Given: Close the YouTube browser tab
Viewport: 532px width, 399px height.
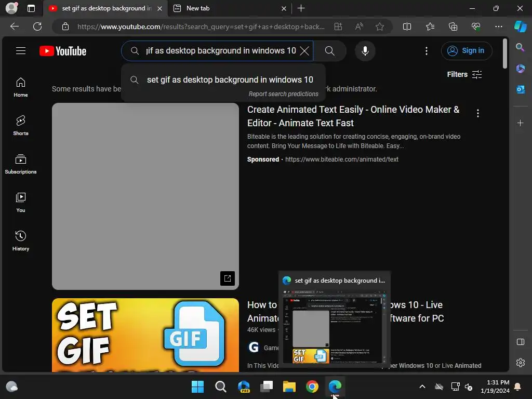Looking at the screenshot, I should pyautogui.click(x=160, y=8).
